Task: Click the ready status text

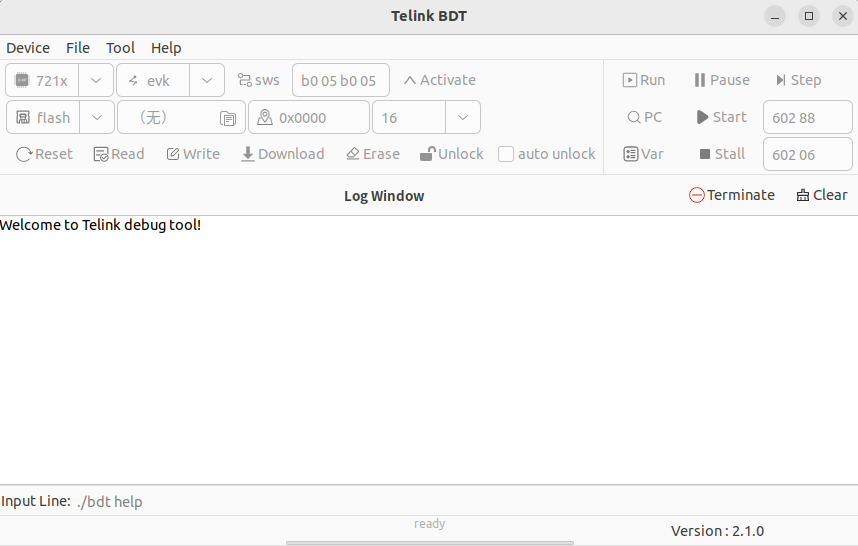Action: [x=430, y=524]
